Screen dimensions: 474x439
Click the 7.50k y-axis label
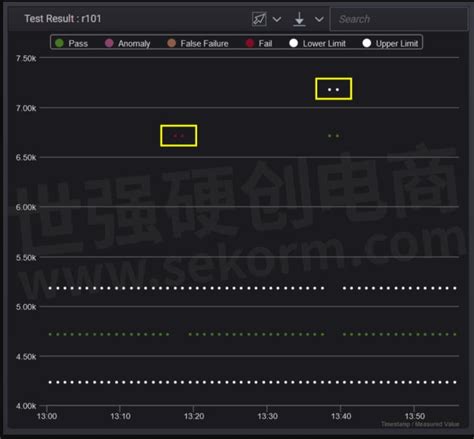coord(26,59)
